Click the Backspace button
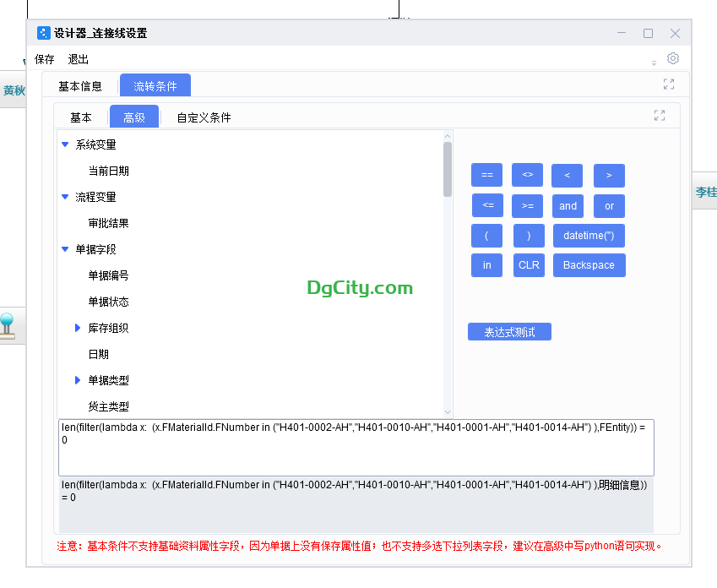Viewport: 717px width, 588px height. click(589, 264)
